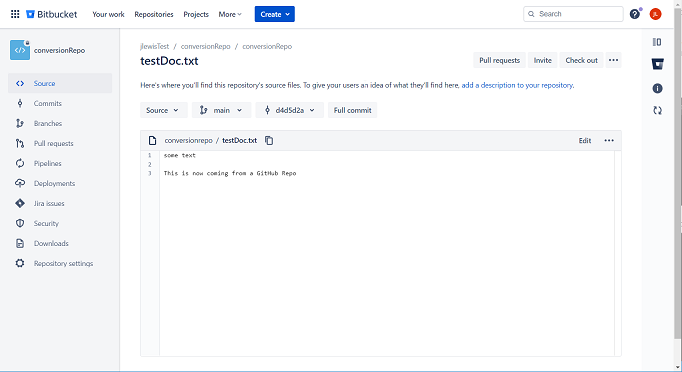The image size is (682, 372).
Task: Open the d4d5d2a commit dropdown
Action: pos(290,111)
